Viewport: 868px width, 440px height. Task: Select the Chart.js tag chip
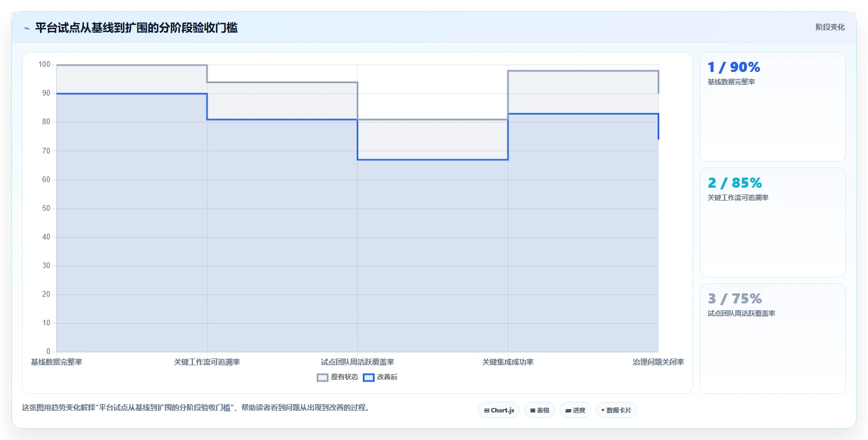coord(499,410)
